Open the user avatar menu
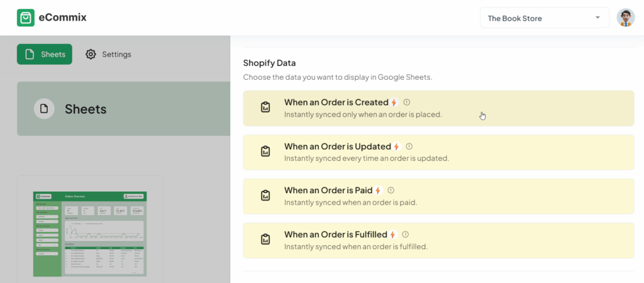The image size is (644, 283). click(626, 18)
